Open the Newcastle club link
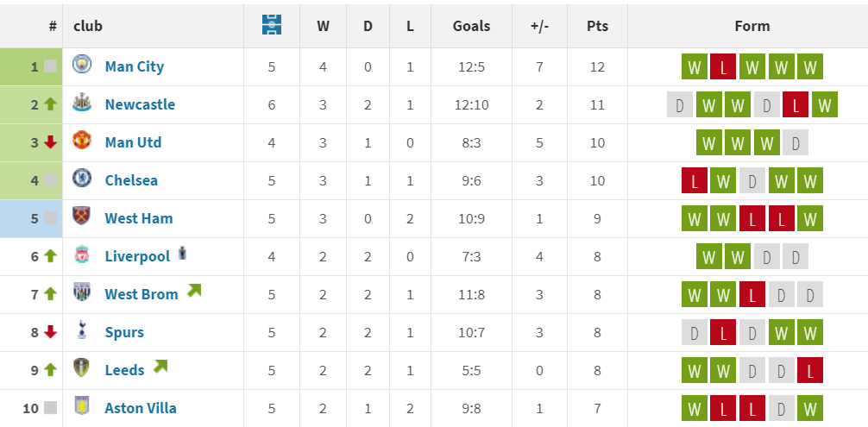The width and height of the screenshot is (868, 427). click(x=140, y=104)
